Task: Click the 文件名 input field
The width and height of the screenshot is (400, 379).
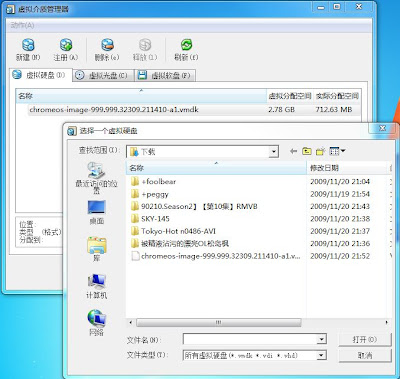Action: coord(250,340)
